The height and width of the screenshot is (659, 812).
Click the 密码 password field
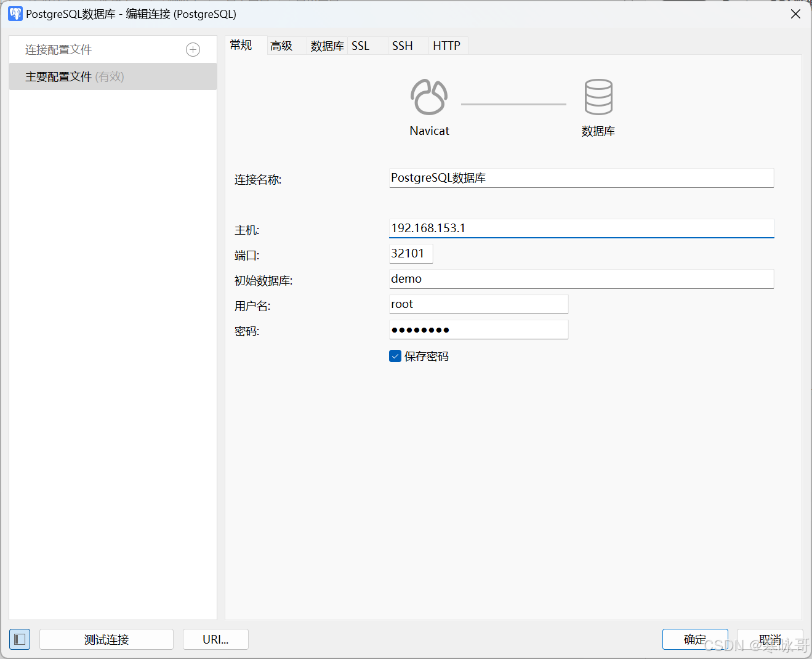479,329
